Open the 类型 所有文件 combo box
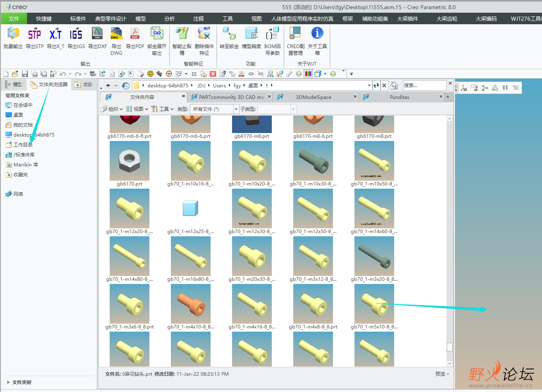This screenshot has width=542, height=392. click(215, 109)
